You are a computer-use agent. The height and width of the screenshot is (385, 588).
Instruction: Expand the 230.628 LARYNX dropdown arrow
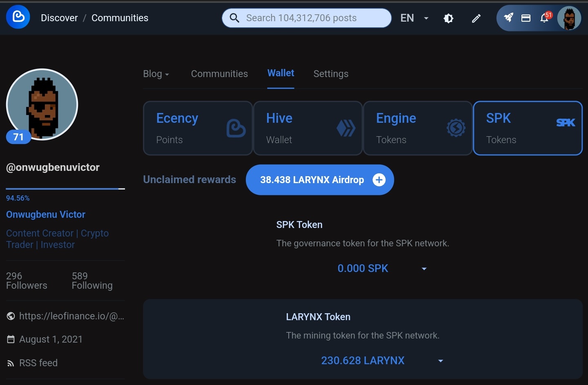pos(441,361)
